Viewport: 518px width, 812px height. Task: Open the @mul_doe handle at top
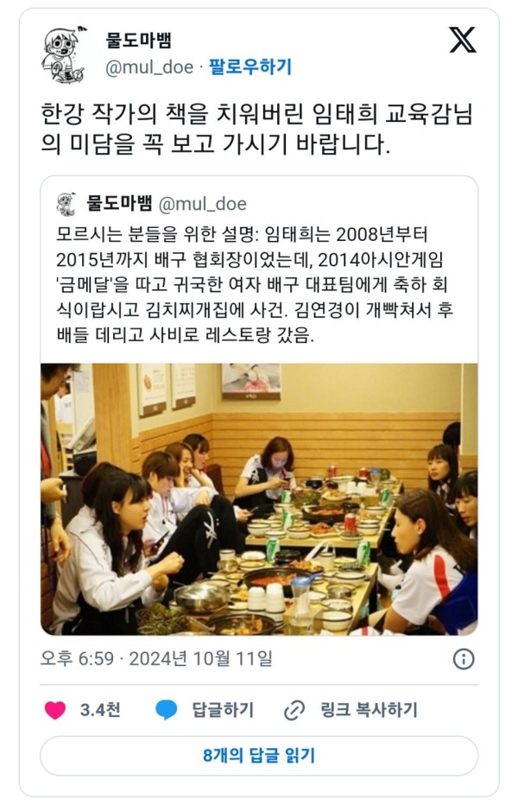(x=149, y=67)
